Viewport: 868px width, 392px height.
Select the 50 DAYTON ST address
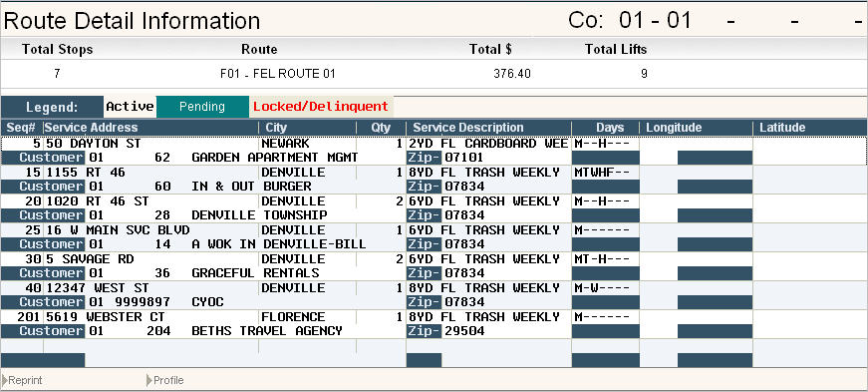(93, 144)
